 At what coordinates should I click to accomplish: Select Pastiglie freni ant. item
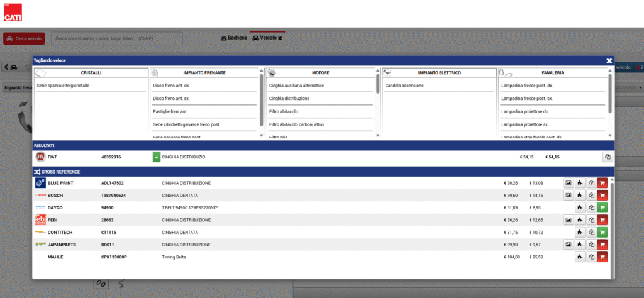[170, 111]
